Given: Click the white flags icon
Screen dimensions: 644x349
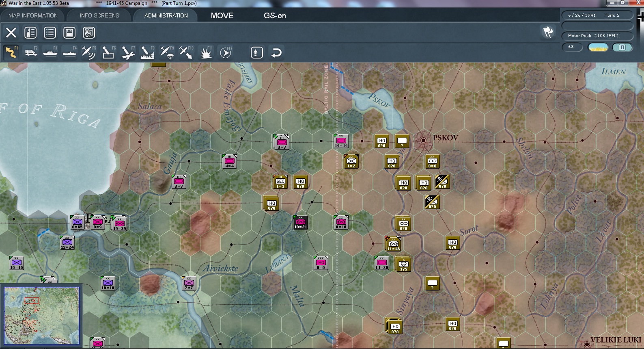Looking at the screenshot, I should pos(548,32).
